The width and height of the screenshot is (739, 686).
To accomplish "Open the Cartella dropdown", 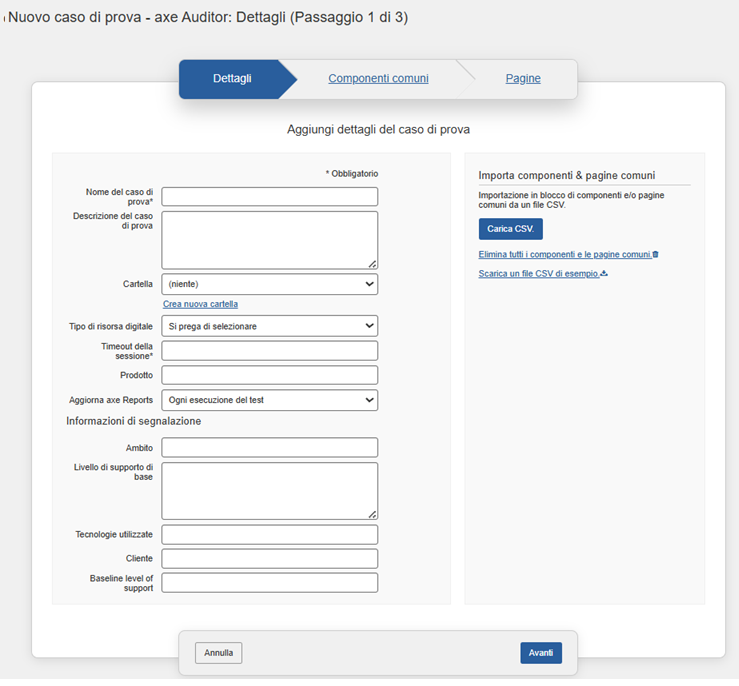I will coord(269,284).
